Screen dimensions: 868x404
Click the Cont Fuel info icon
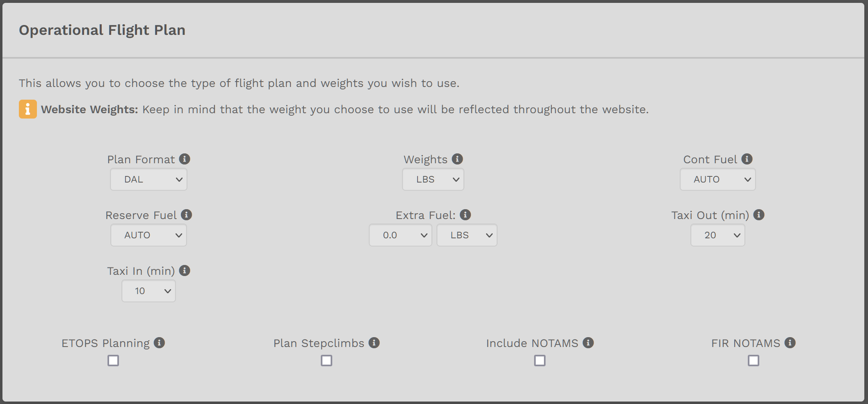tap(747, 159)
